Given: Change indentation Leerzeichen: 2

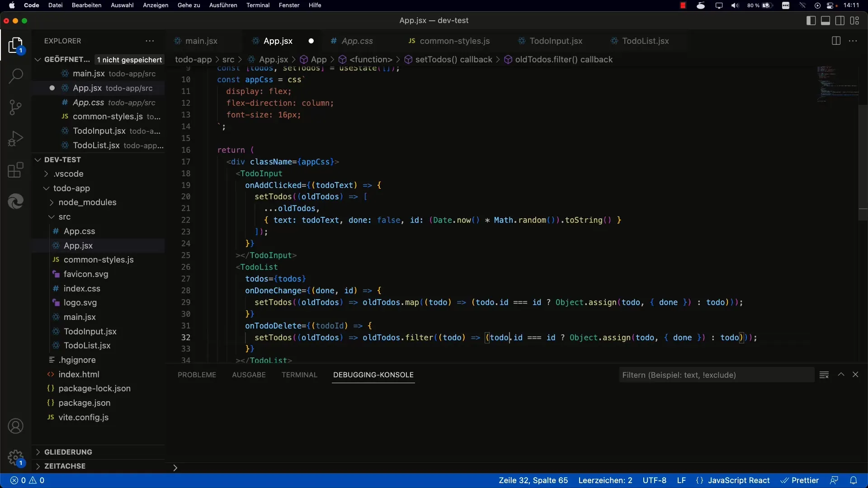Looking at the screenshot, I should coord(605,480).
